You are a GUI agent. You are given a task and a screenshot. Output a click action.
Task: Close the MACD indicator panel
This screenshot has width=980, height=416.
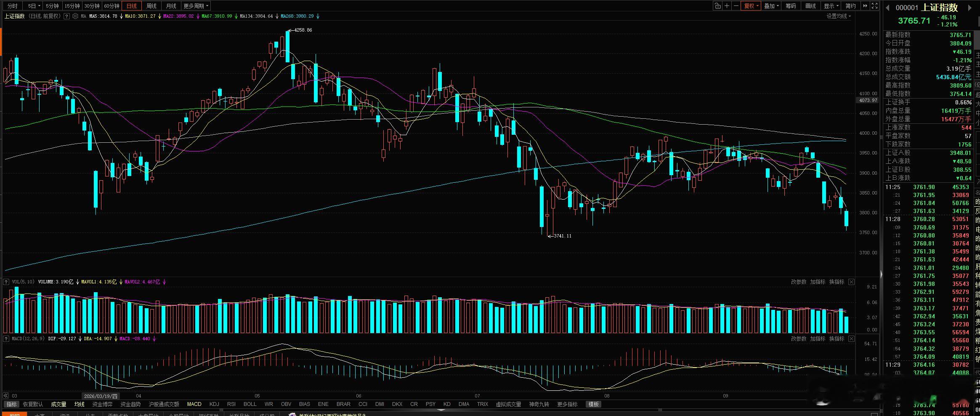click(851, 339)
